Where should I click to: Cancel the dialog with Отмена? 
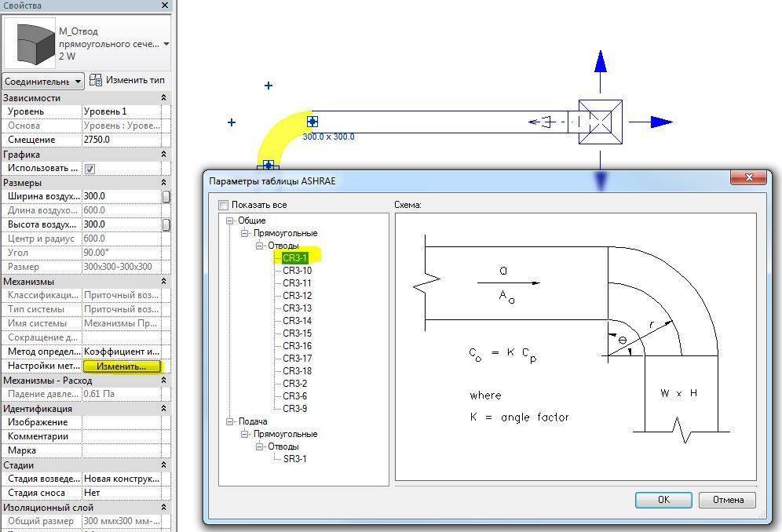pos(728,500)
